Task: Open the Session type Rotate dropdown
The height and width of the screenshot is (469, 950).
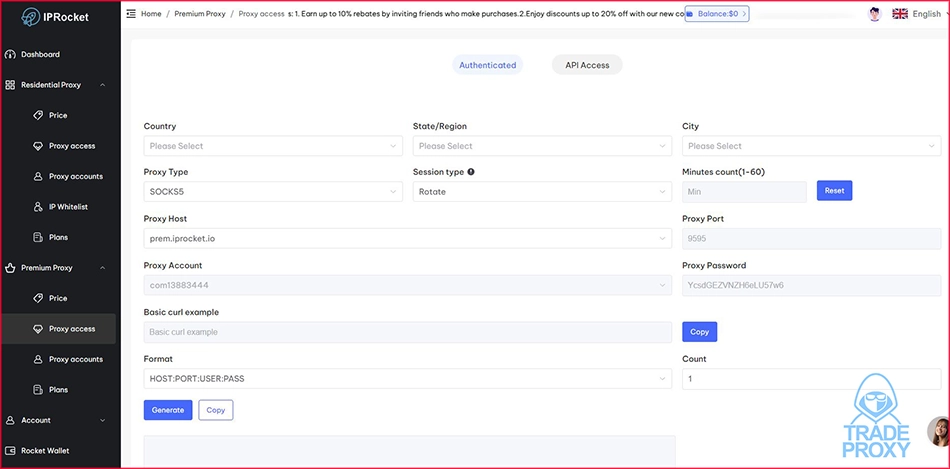Action: [542, 191]
